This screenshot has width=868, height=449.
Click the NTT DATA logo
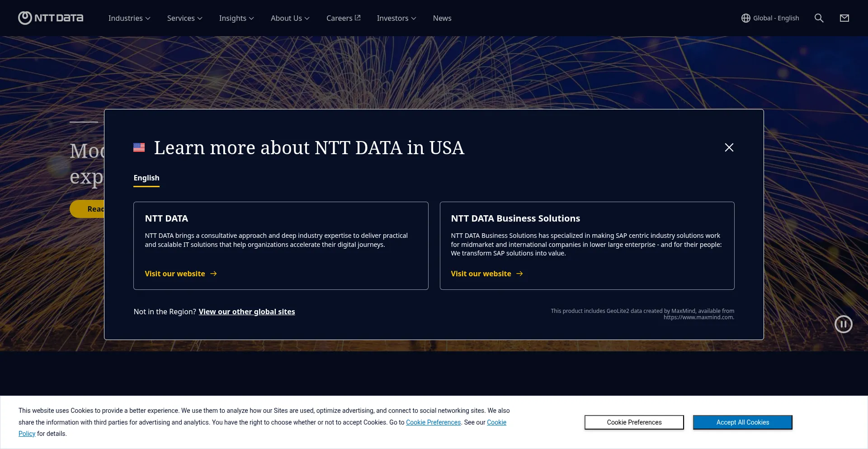click(x=51, y=18)
